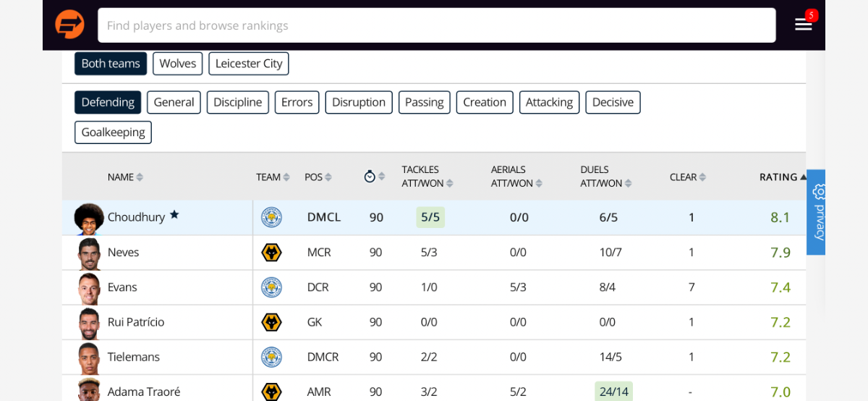Switch to the Passing stats tab
Screen dimensions: 868x401
[425, 102]
